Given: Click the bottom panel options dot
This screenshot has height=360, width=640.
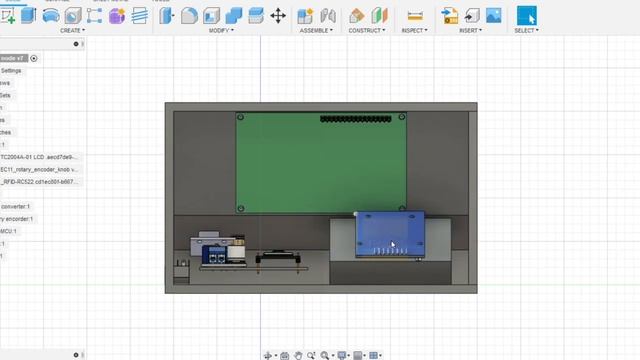Looking at the screenshot, I should (76, 355).
